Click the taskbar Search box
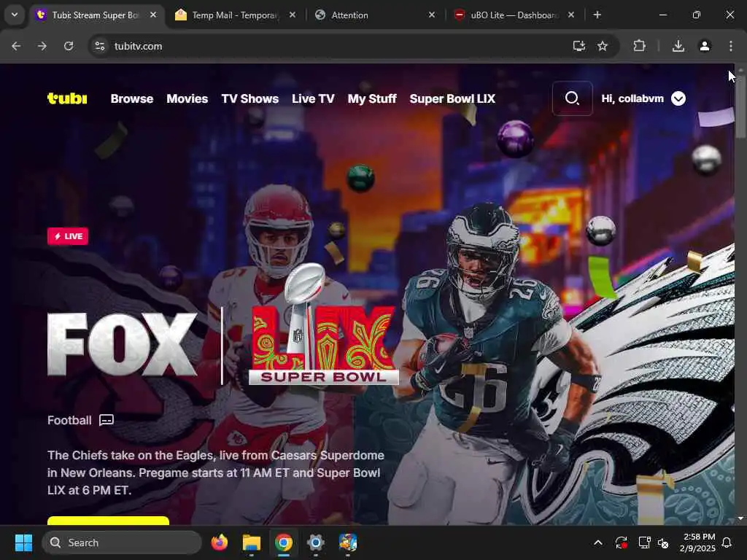 122,542
